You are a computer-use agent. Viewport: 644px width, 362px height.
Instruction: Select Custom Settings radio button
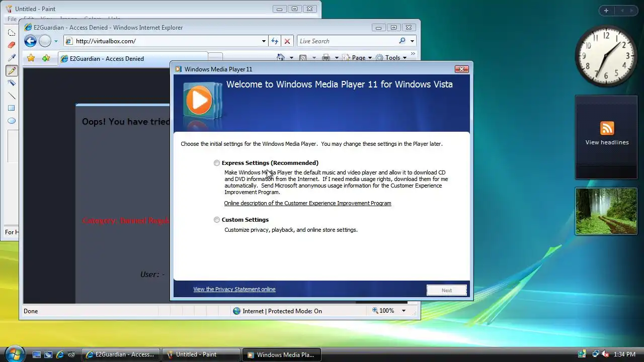click(217, 220)
